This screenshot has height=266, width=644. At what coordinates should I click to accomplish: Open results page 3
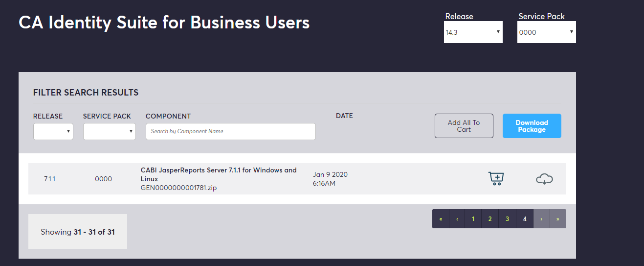(x=508, y=219)
